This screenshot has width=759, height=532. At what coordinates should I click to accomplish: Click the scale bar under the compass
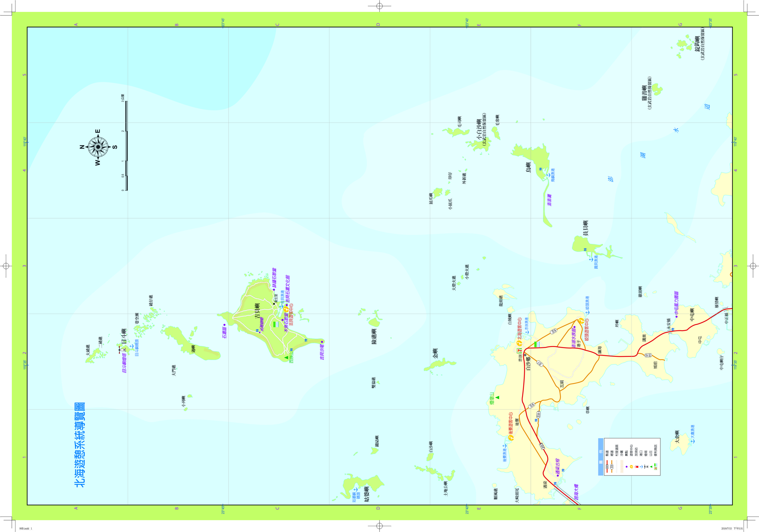(x=127, y=145)
